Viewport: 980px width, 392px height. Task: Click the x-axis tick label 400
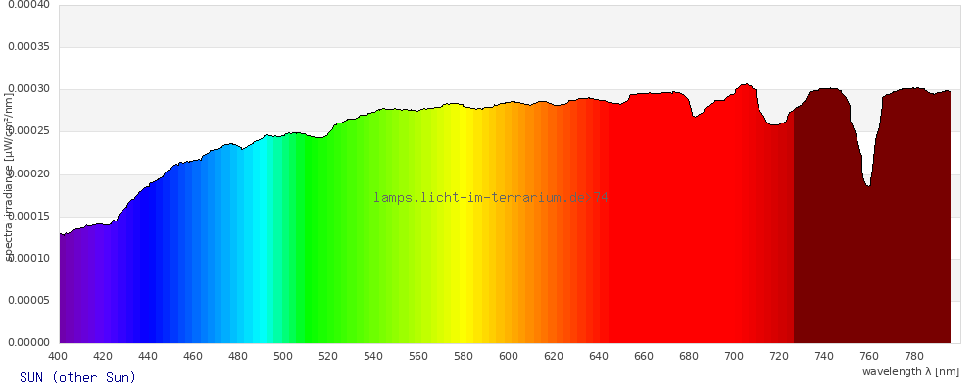coord(58,357)
